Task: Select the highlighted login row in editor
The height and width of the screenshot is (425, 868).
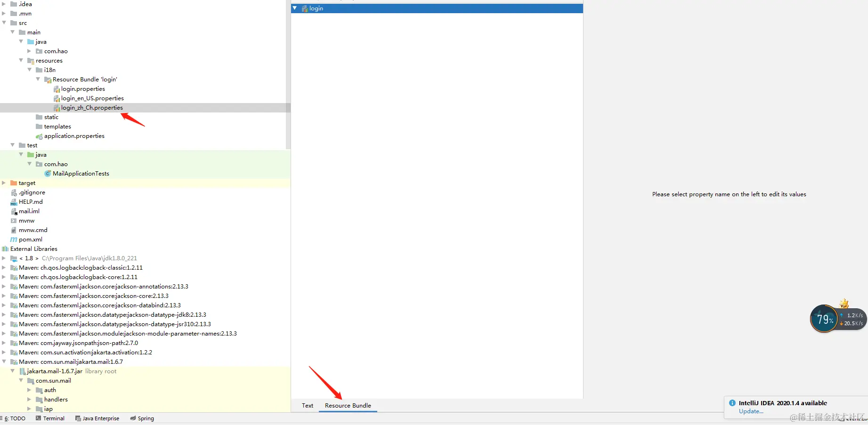Action: (x=437, y=8)
